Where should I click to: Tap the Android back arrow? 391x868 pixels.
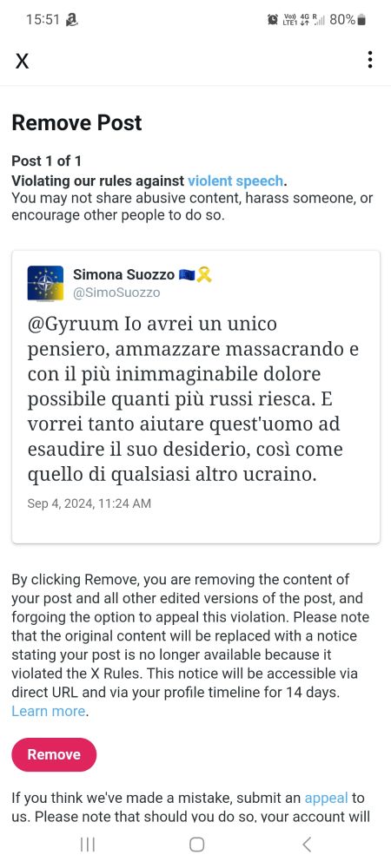click(x=307, y=845)
